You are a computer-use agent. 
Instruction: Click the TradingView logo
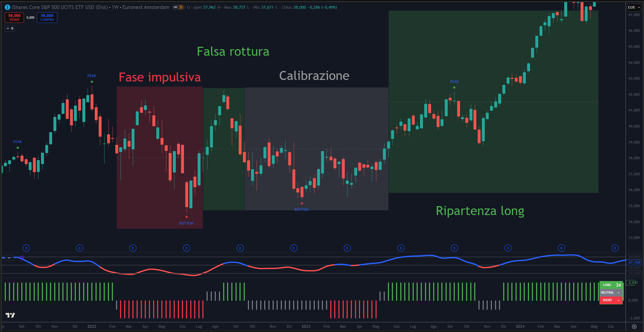point(10,315)
